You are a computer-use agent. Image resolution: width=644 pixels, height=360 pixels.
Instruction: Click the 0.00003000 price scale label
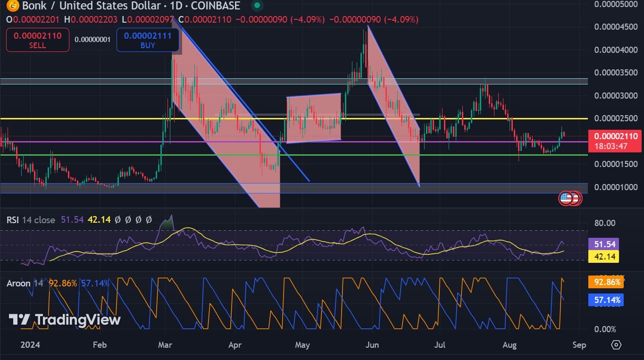pos(616,96)
